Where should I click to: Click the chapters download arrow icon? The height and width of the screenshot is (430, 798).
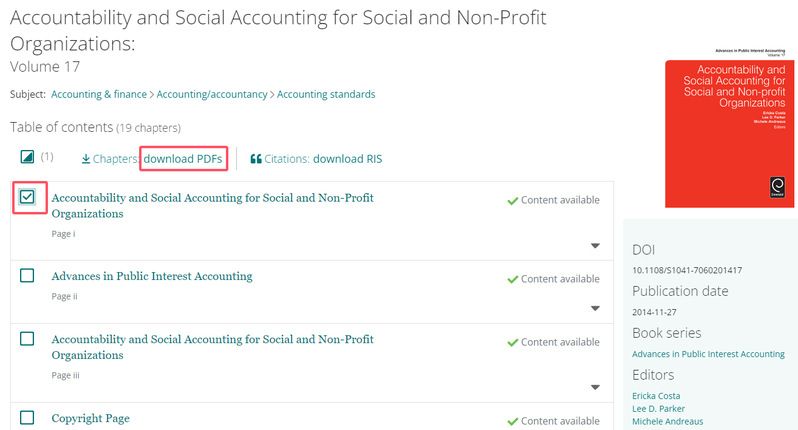(x=86, y=159)
